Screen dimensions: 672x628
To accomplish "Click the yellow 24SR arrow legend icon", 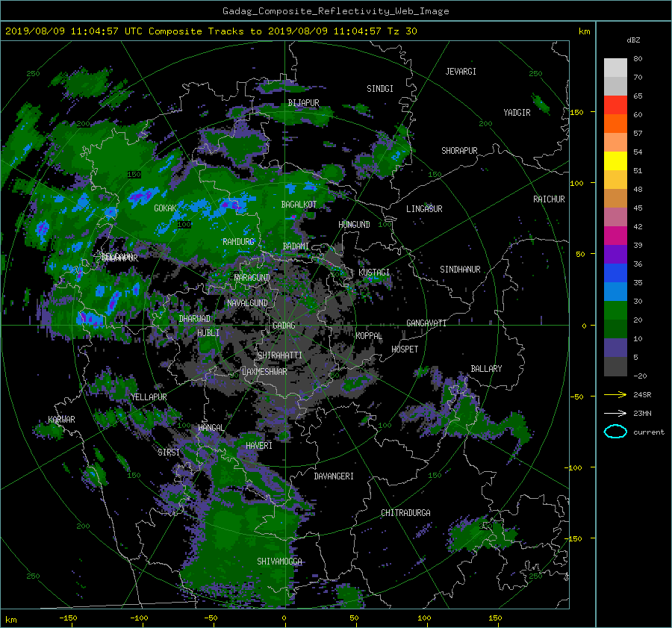I will pyautogui.click(x=615, y=395).
